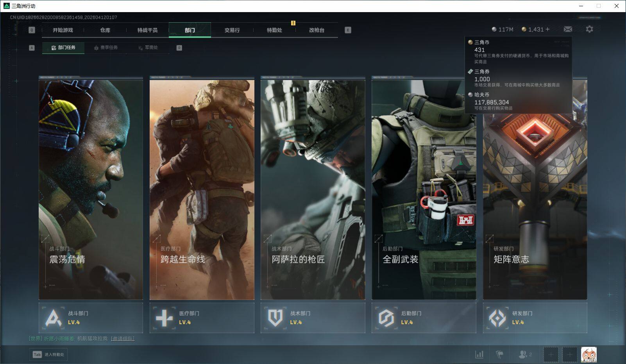Select the 赛季任务 sub-tab
This screenshot has width=626, height=364.
pyautogui.click(x=106, y=48)
